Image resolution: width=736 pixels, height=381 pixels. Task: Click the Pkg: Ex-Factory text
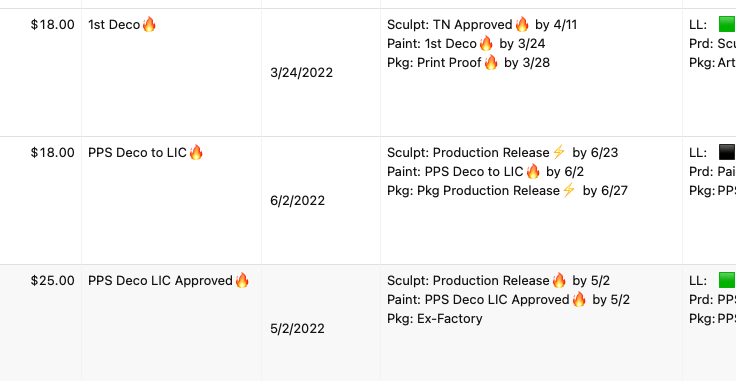[435, 319]
